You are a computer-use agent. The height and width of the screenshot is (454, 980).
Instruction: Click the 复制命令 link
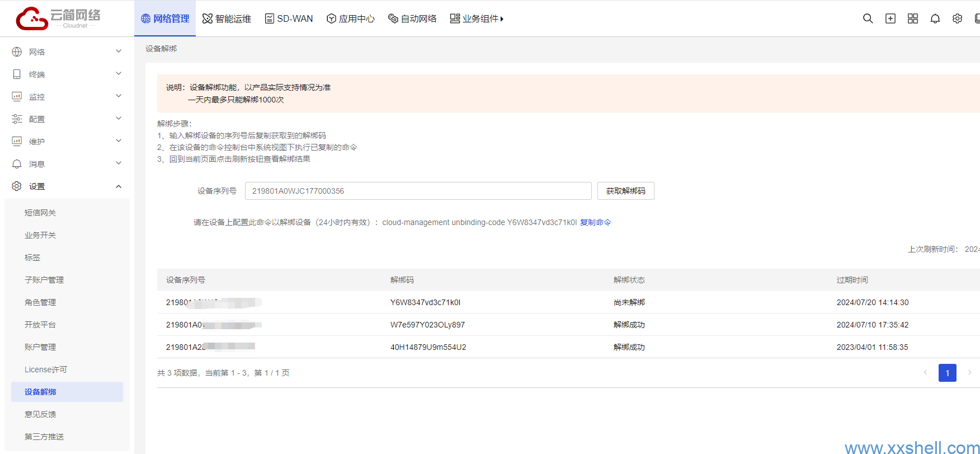click(x=595, y=222)
